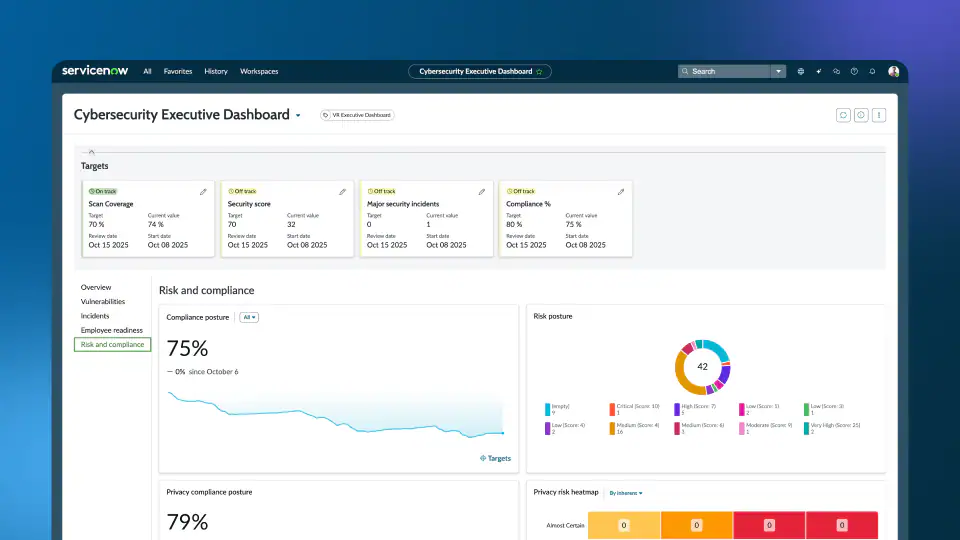Screen dimensions: 960x540
Task: Click the 79% privacy compliance posture value
Action: pos(187,522)
